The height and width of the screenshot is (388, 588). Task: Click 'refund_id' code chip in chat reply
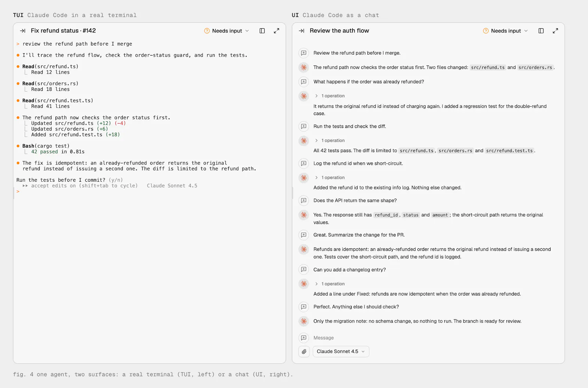click(x=386, y=215)
